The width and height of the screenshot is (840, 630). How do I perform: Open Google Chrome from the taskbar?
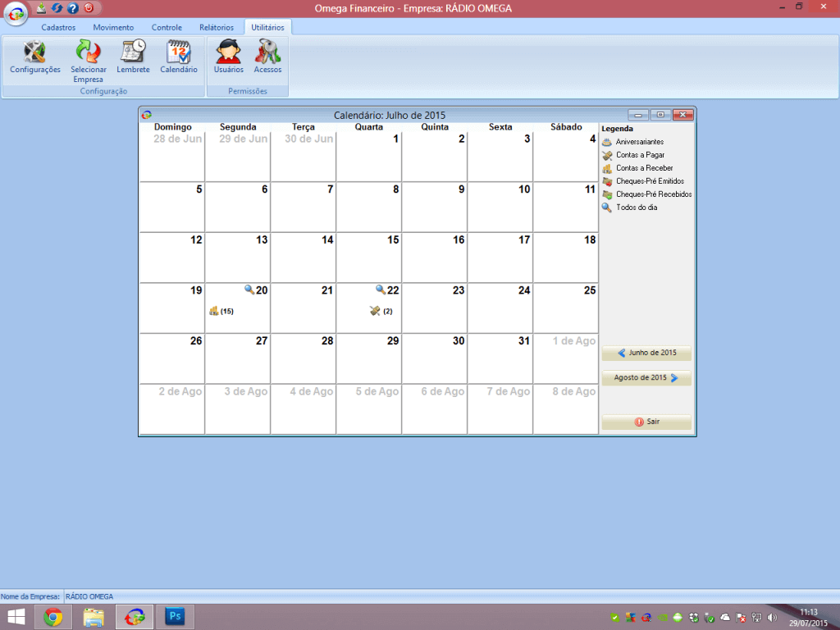click(x=53, y=616)
